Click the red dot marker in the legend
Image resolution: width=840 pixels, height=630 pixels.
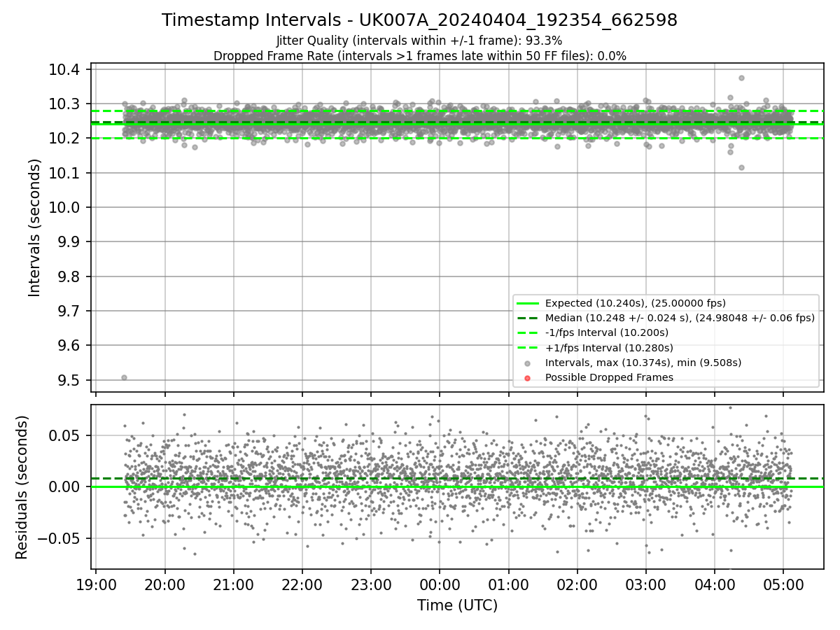click(528, 378)
